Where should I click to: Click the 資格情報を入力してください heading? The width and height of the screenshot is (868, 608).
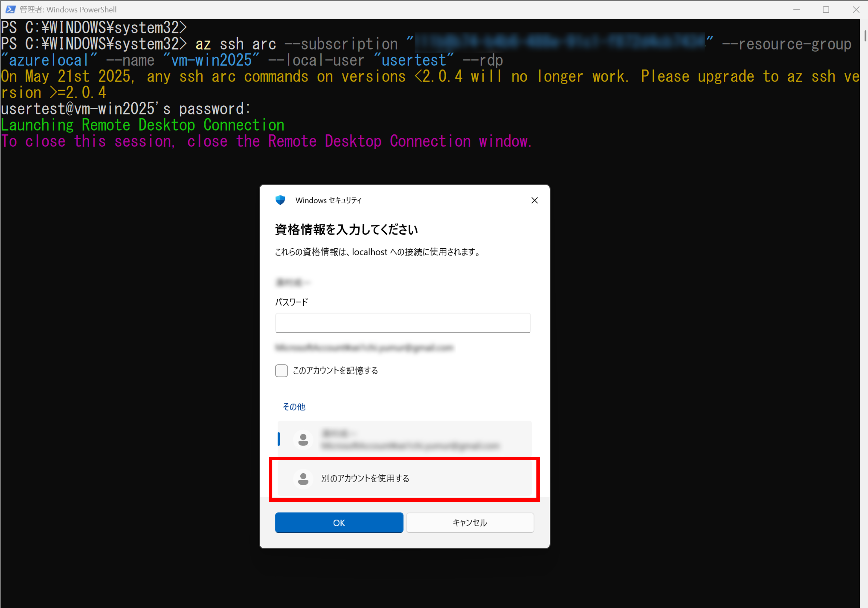click(x=346, y=229)
